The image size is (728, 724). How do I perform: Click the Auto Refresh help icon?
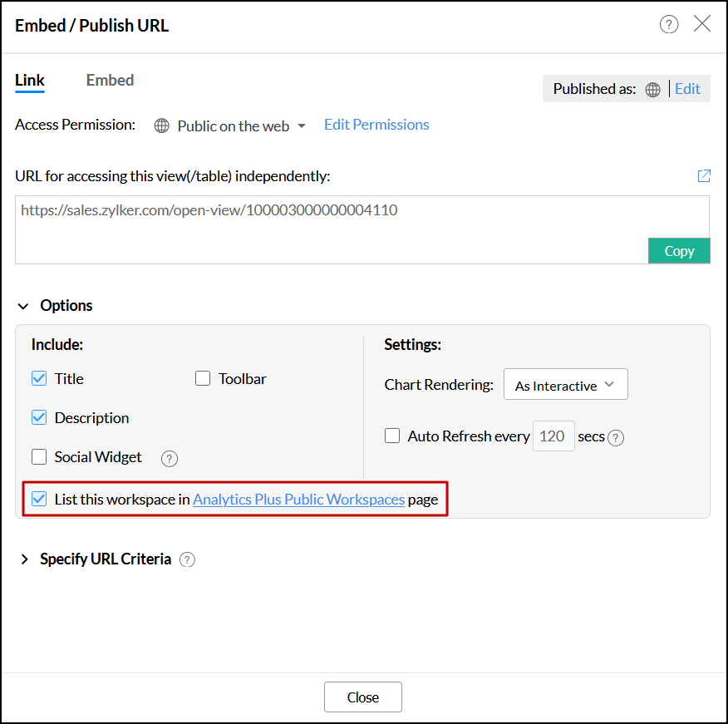(x=616, y=437)
